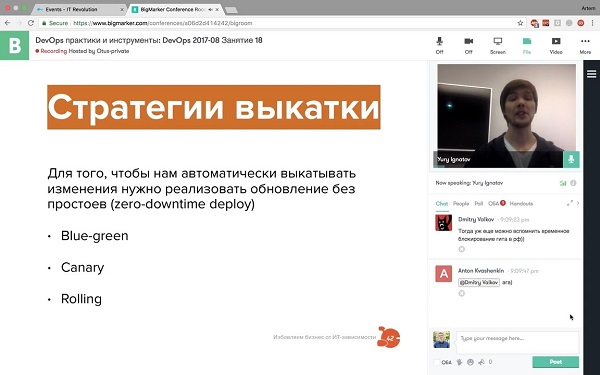Open the hamburger menu on dark sidebar
This screenshot has width=600, height=375.
click(592, 74)
